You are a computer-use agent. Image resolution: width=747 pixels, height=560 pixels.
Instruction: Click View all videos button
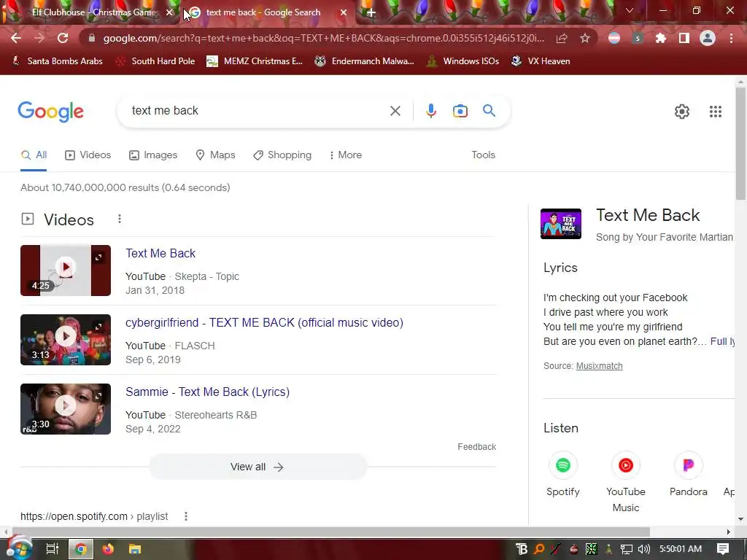coord(258,467)
